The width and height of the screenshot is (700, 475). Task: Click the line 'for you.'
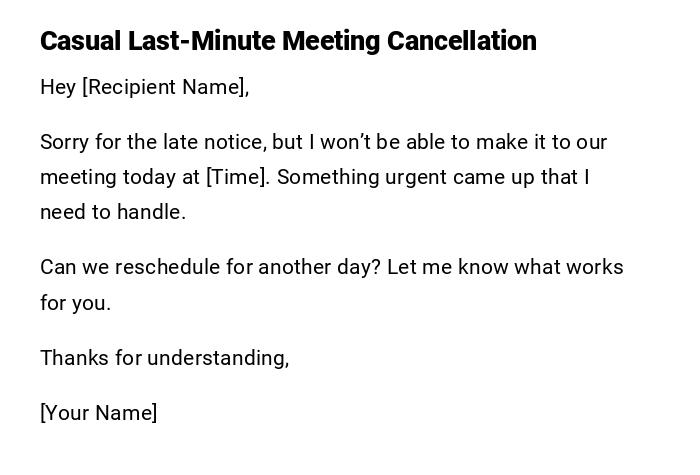[75, 303]
